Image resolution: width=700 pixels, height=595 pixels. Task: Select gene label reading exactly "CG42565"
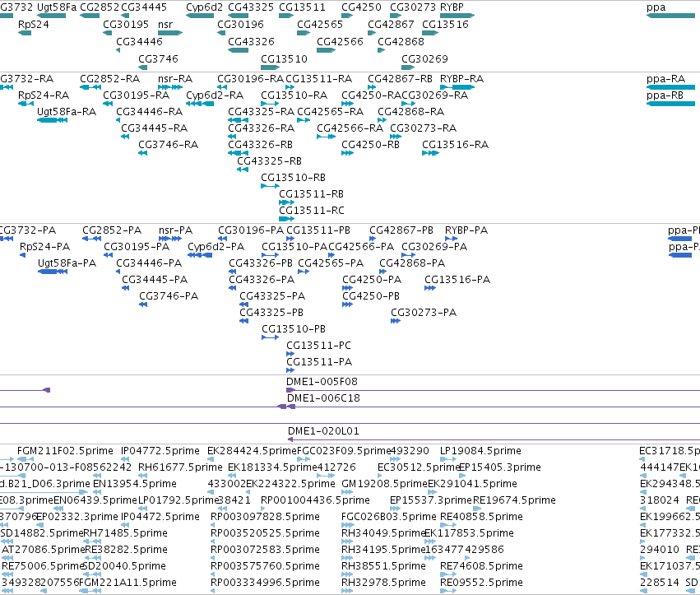click(x=320, y=25)
